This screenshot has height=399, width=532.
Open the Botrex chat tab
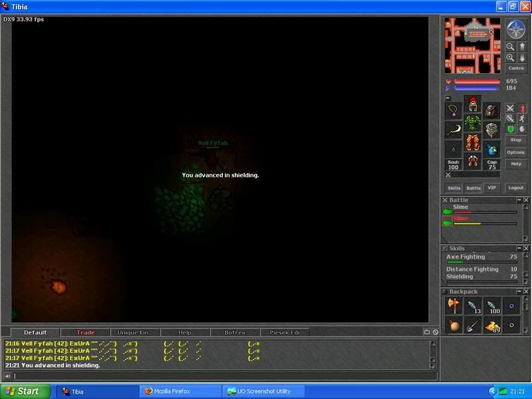235,332
